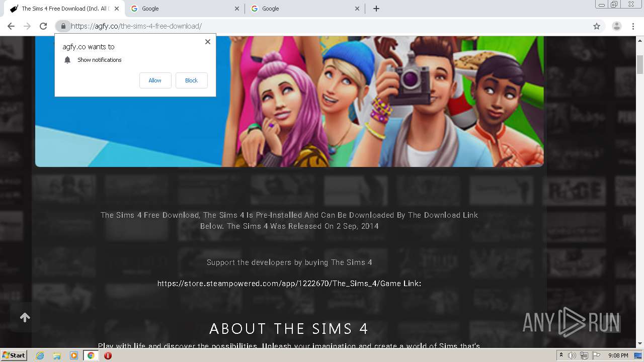This screenshot has height=362, width=644.
Task: Go back using the browser back arrow
Action: (x=11, y=26)
